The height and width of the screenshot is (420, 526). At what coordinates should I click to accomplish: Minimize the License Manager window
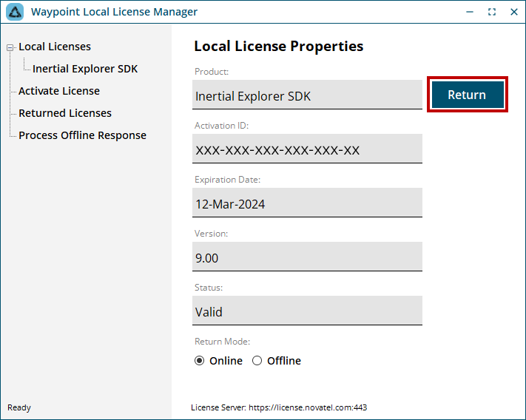pyautogui.click(x=470, y=12)
